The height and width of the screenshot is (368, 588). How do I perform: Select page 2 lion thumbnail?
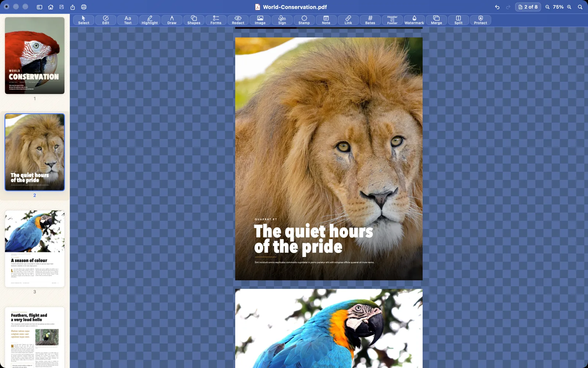pyautogui.click(x=35, y=152)
